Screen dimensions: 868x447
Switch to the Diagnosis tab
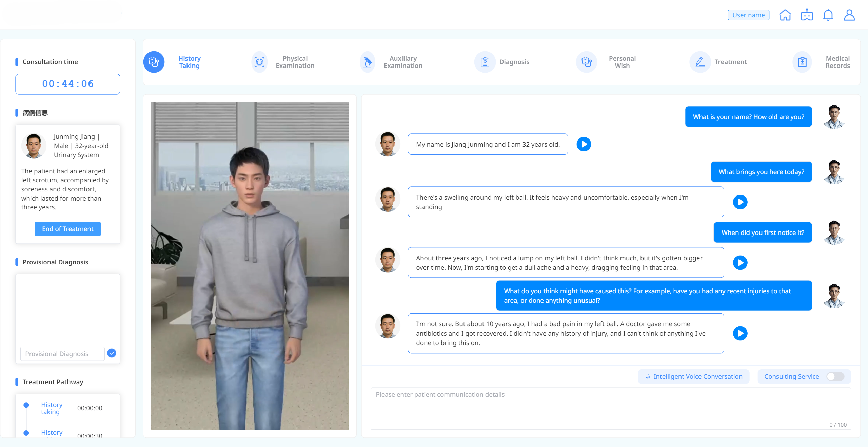[x=514, y=62]
